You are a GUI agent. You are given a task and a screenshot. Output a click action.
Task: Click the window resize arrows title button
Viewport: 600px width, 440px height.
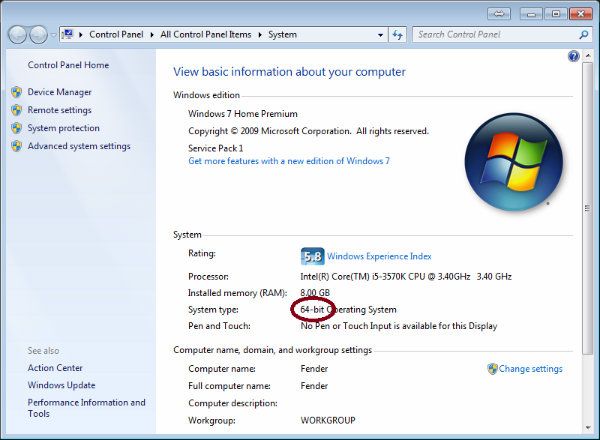click(x=499, y=14)
